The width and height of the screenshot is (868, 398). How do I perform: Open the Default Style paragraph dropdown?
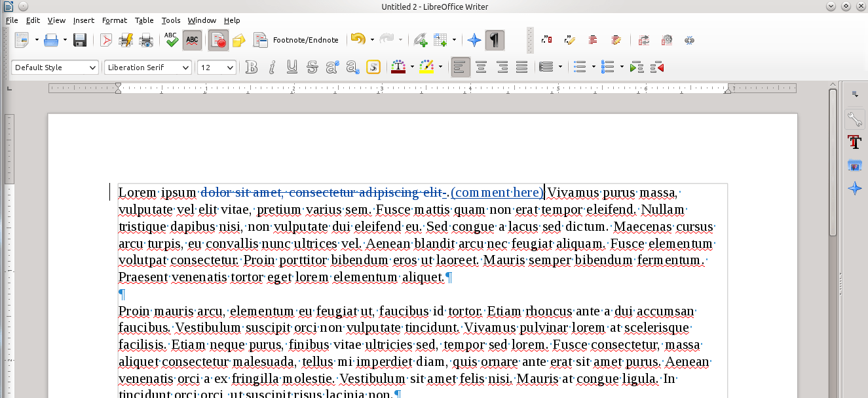tap(92, 68)
